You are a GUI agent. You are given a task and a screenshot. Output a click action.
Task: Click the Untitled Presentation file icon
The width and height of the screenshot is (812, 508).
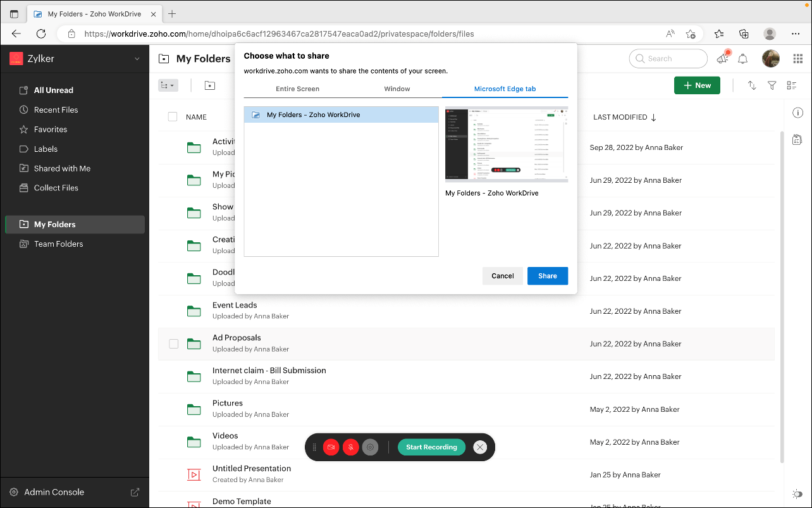[194, 474]
